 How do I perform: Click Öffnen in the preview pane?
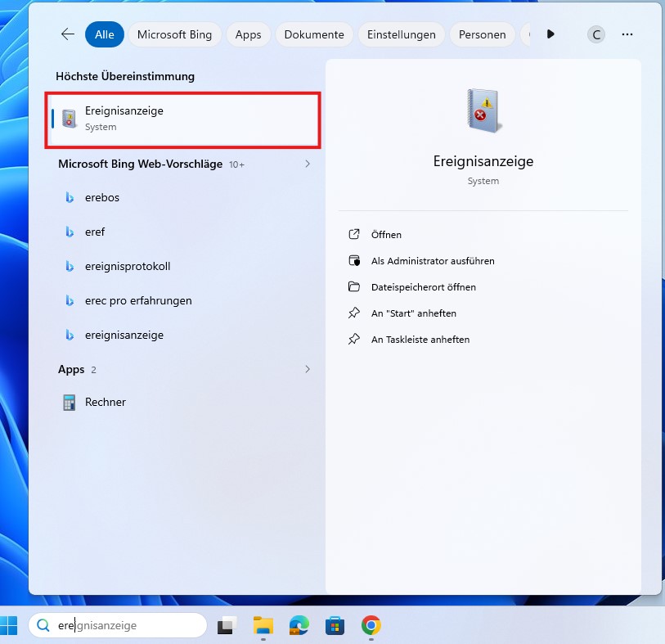click(386, 235)
